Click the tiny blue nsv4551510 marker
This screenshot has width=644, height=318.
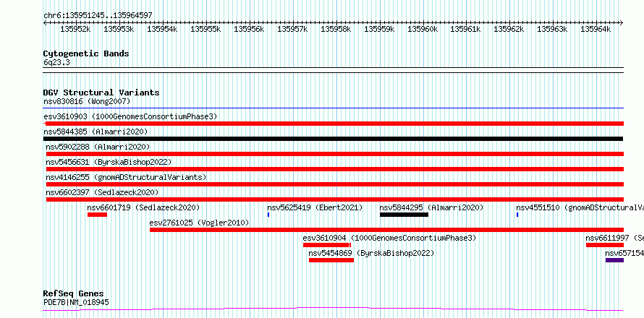click(517, 215)
